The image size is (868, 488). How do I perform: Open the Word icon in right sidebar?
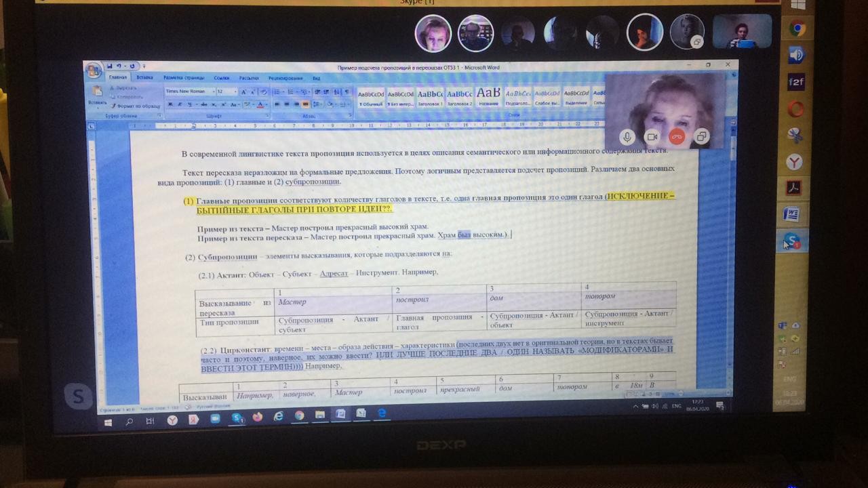click(791, 214)
